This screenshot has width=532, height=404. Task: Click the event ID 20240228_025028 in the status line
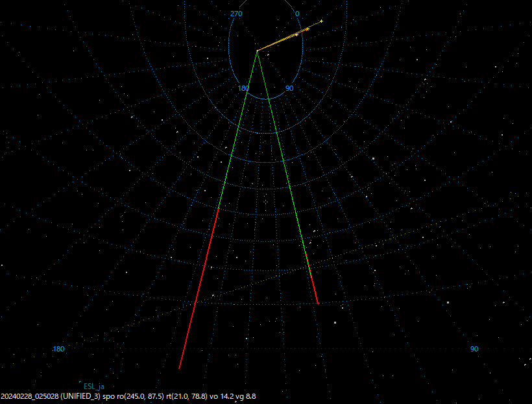(29, 396)
